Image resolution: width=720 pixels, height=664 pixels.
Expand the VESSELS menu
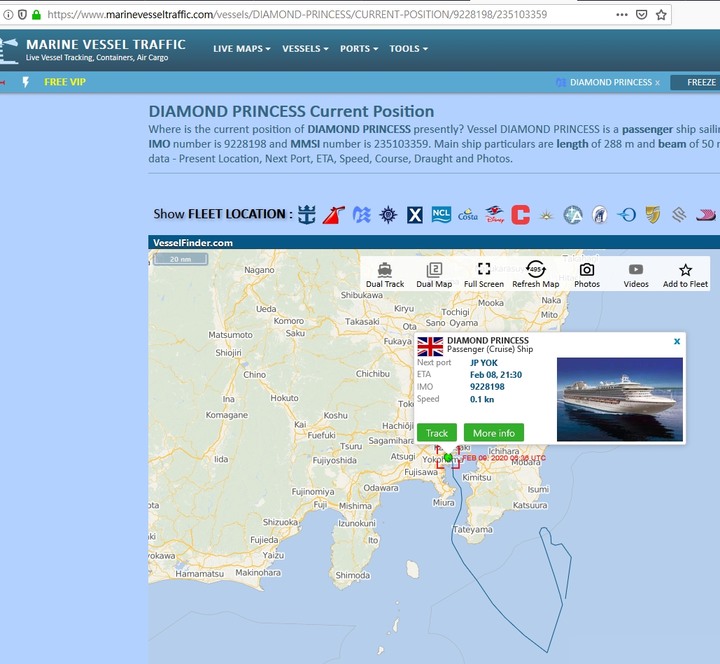pyautogui.click(x=305, y=49)
